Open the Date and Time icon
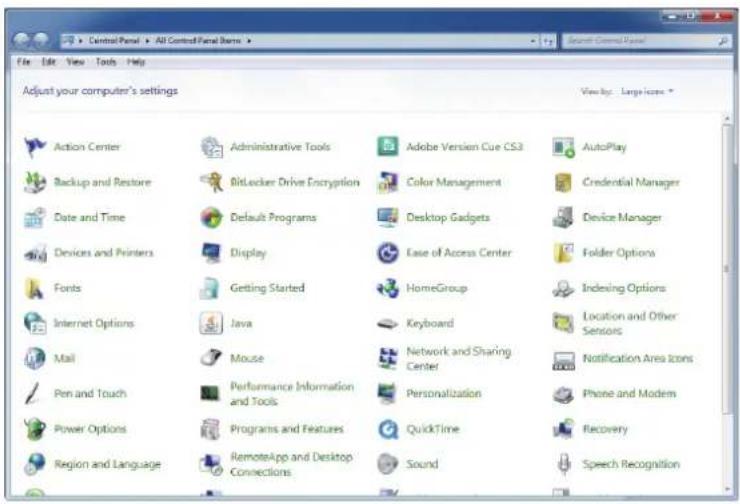This screenshot has height=504, width=740. click(35, 218)
